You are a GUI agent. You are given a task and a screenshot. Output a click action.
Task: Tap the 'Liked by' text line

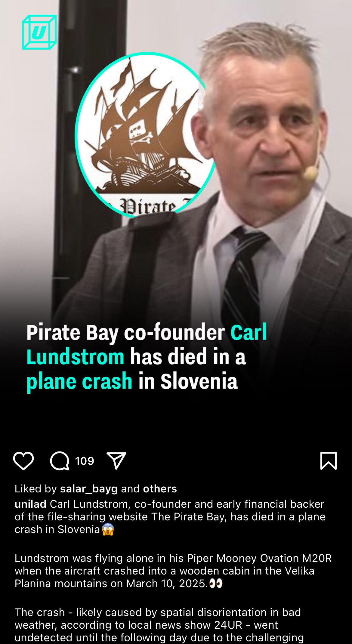96,489
